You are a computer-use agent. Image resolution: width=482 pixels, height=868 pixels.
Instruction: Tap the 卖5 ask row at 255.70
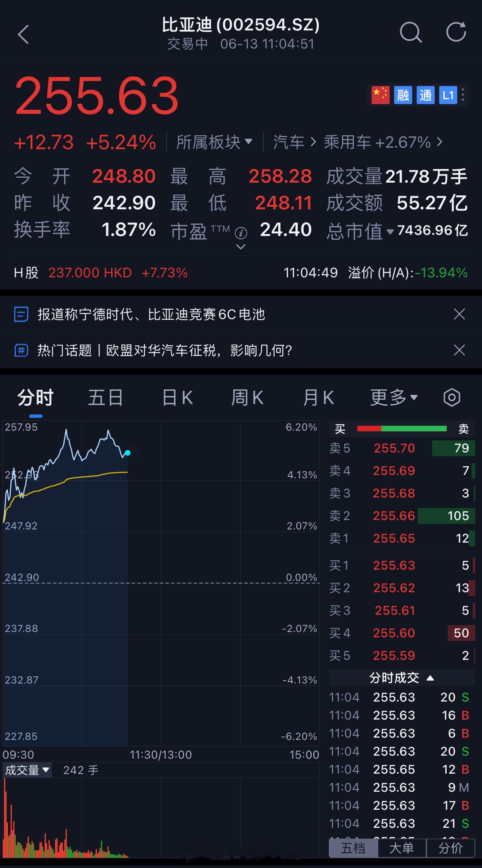(x=402, y=448)
